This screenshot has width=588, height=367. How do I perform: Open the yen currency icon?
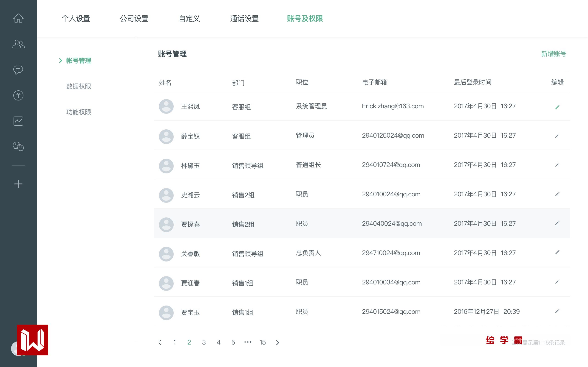tap(18, 95)
